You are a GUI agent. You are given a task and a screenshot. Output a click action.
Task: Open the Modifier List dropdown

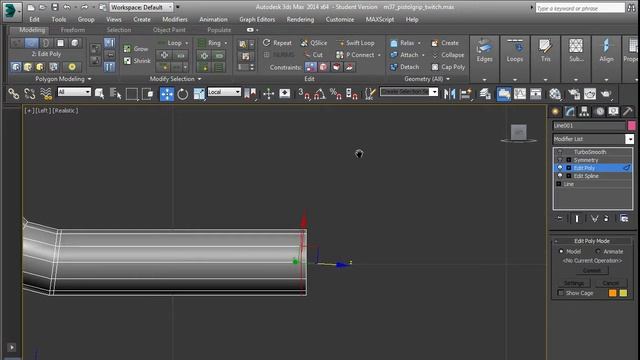click(630, 139)
